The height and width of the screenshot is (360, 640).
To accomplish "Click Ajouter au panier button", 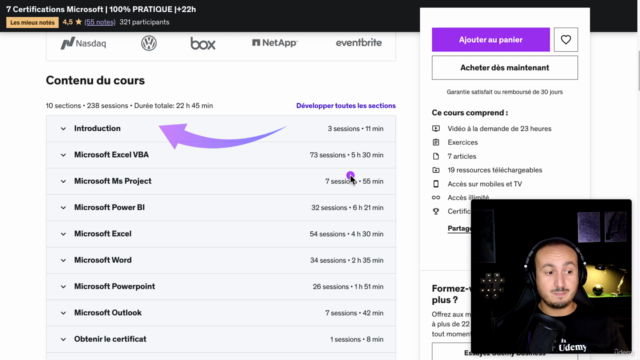I will (x=491, y=40).
